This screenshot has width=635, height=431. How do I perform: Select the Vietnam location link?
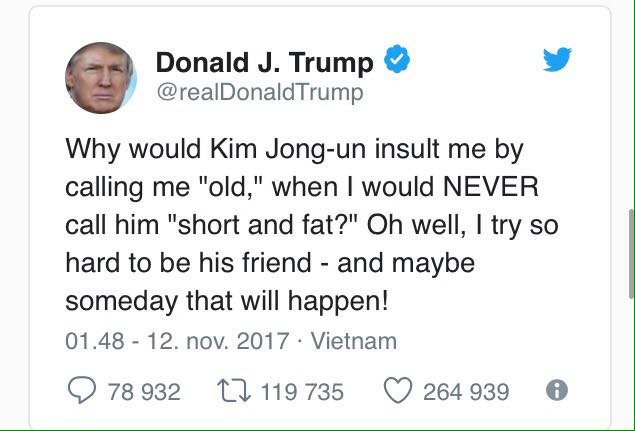point(354,341)
